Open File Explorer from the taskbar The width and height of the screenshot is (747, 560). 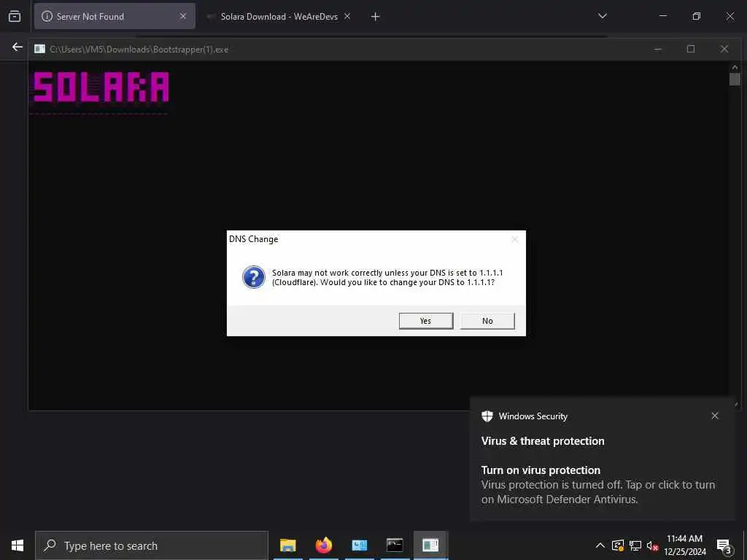point(287,545)
